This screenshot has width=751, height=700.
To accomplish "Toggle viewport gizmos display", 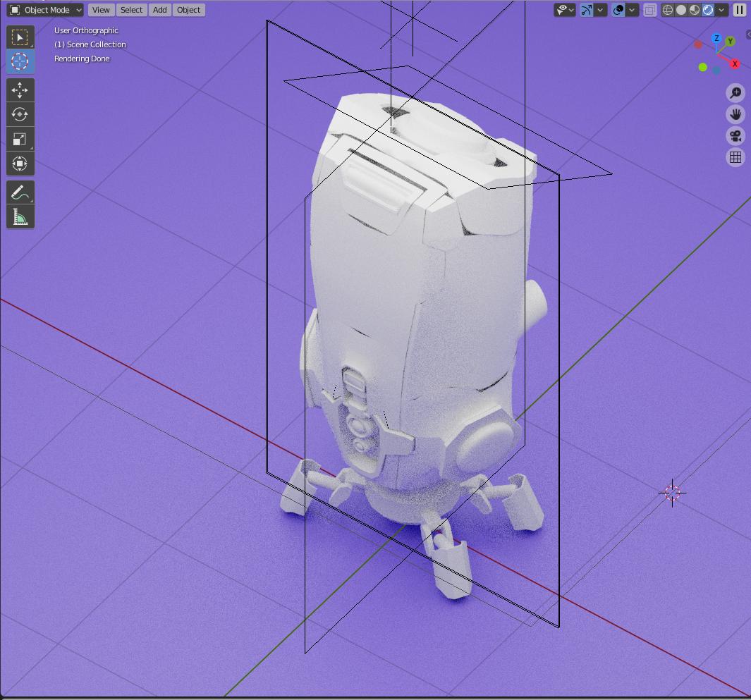I will (x=587, y=10).
